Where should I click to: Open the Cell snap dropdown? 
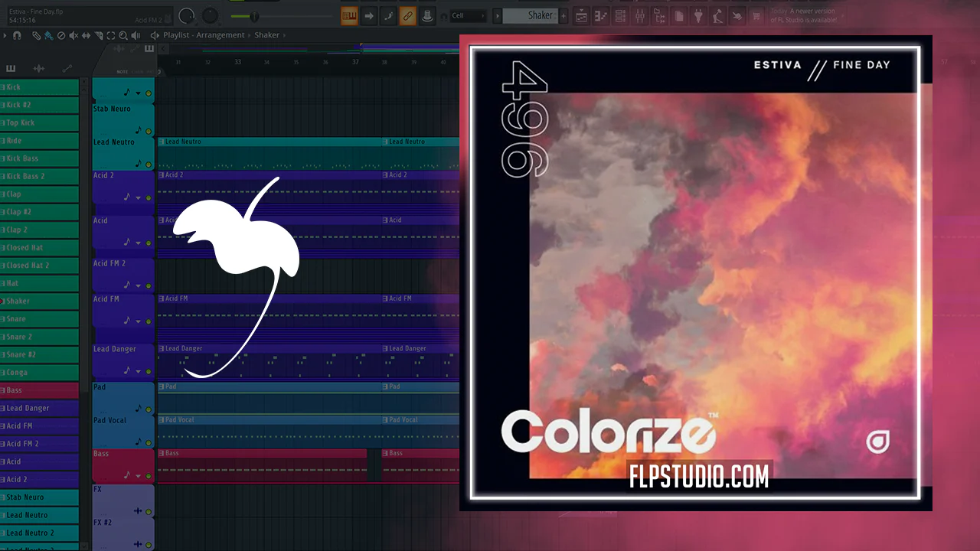pos(469,15)
